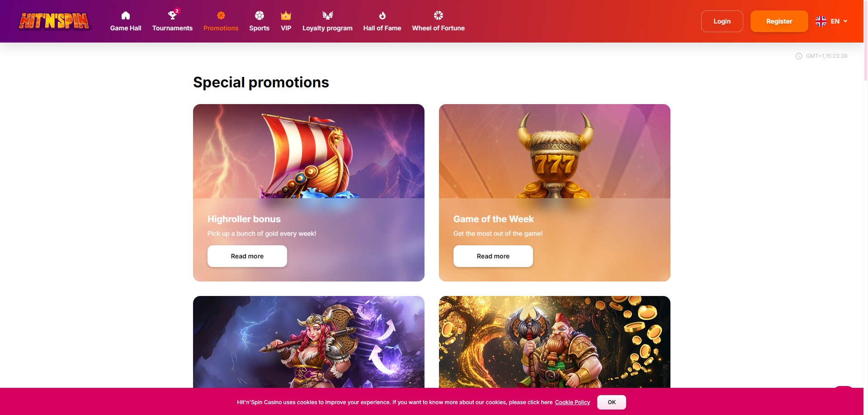The height and width of the screenshot is (415, 868).
Task: Read more about Highroller bonus
Action: (x=247, y=256)
